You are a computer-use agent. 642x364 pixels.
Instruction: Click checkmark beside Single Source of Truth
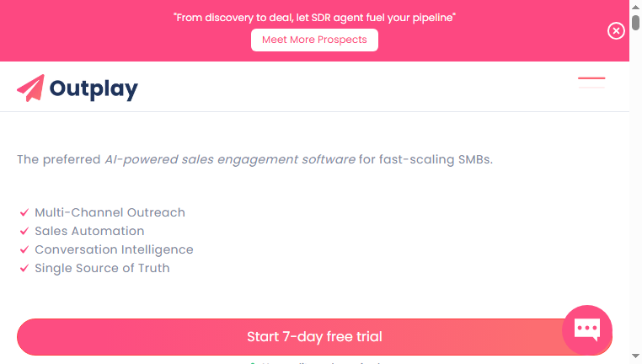click(x=24, y=268)
